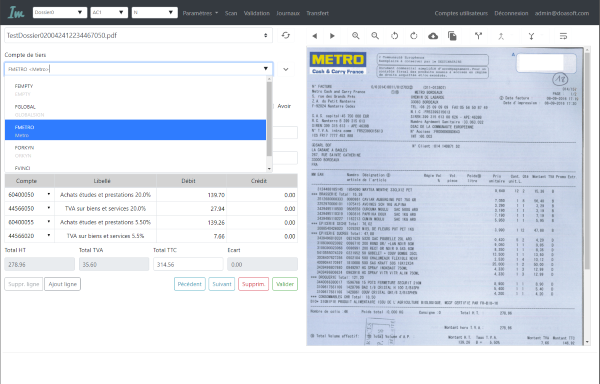Viewport: 600px width, 384px height.
Task: Open account dropdown for 60400055
Action: click(49, 222)
